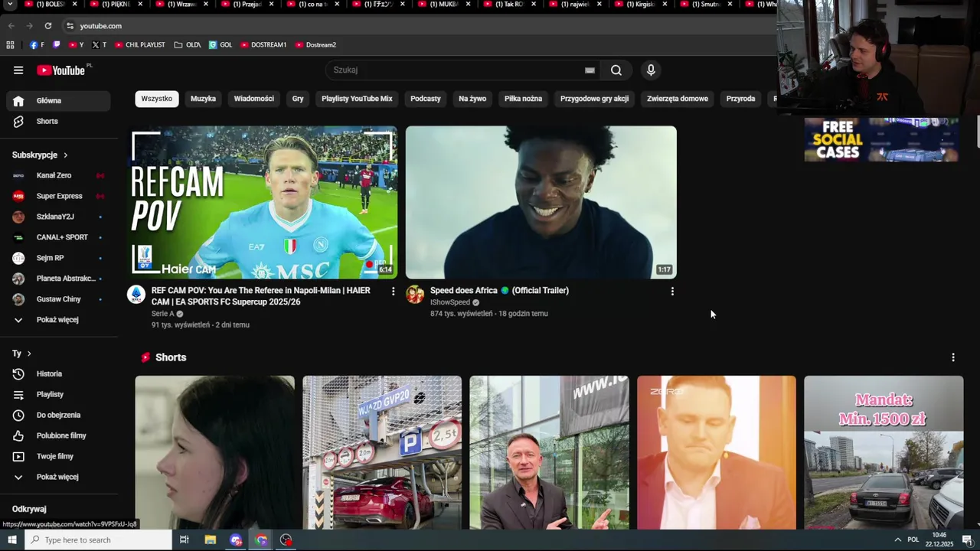Open the REF CAM POV video title
Screen dimensions: 980x551
[x=261, y=297]
